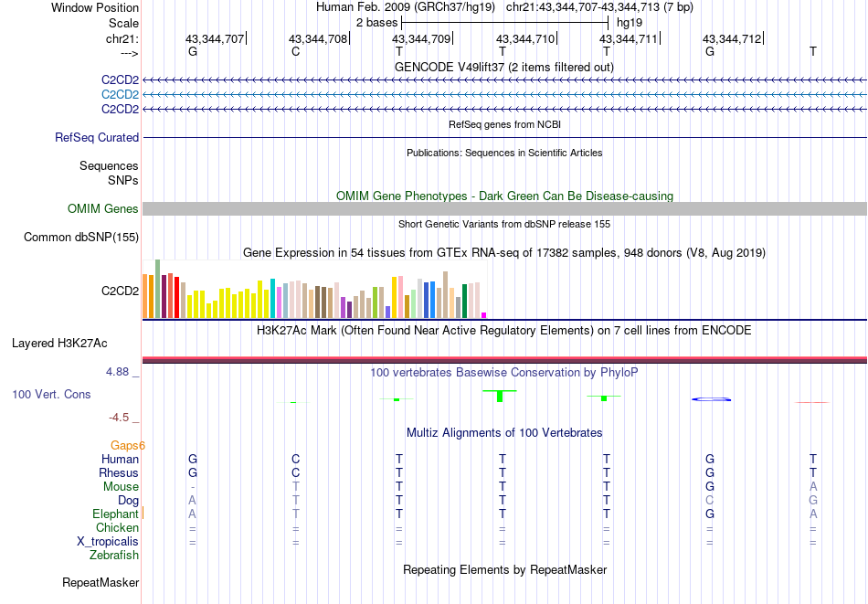Click the GENCODE V49lift37 track title
This screenshot has width=868, height=604.
tap(504, 67)
